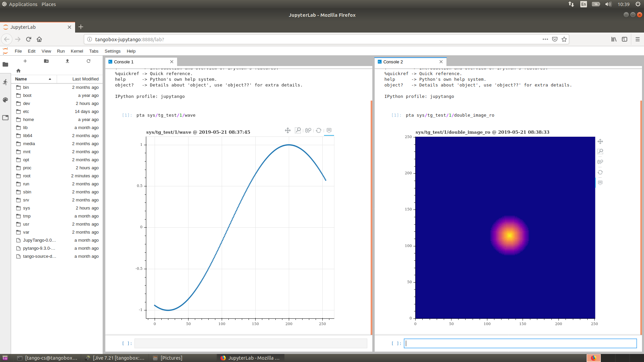Activate Box Zoom tool on wave plot
This screenshot has width=644, height=362.
(298, 130)
